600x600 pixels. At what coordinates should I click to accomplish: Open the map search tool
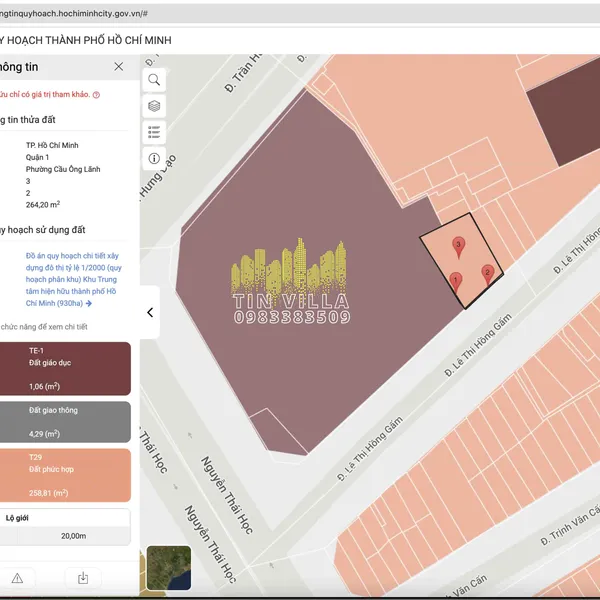154,80
